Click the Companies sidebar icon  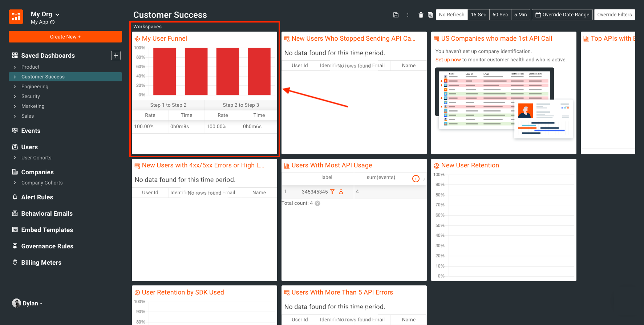point(15,172)
